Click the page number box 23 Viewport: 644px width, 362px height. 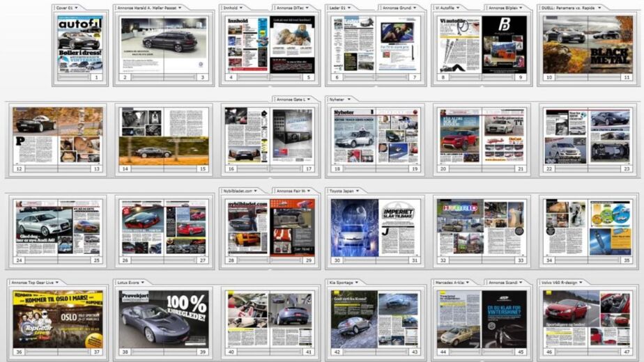627,168
